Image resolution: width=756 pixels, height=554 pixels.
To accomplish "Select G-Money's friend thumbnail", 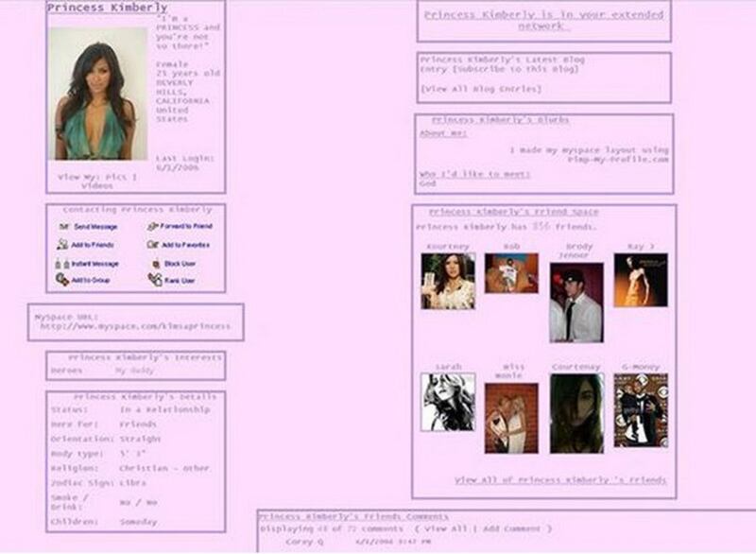I will [x=641, y=410].
